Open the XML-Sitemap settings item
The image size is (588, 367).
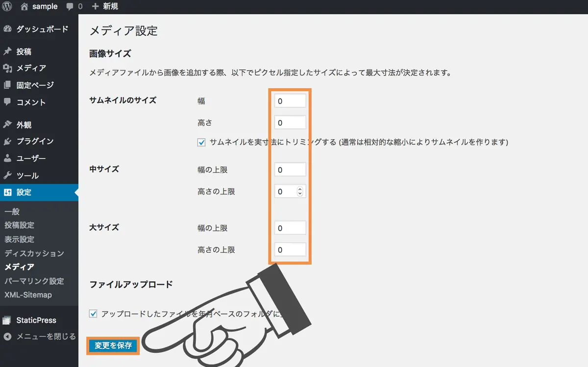28,295
